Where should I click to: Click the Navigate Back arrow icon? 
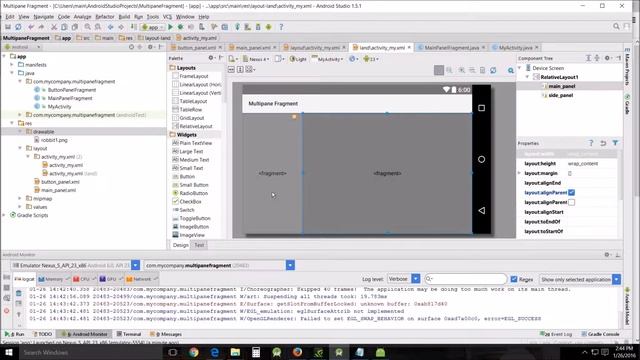(111, 27)
